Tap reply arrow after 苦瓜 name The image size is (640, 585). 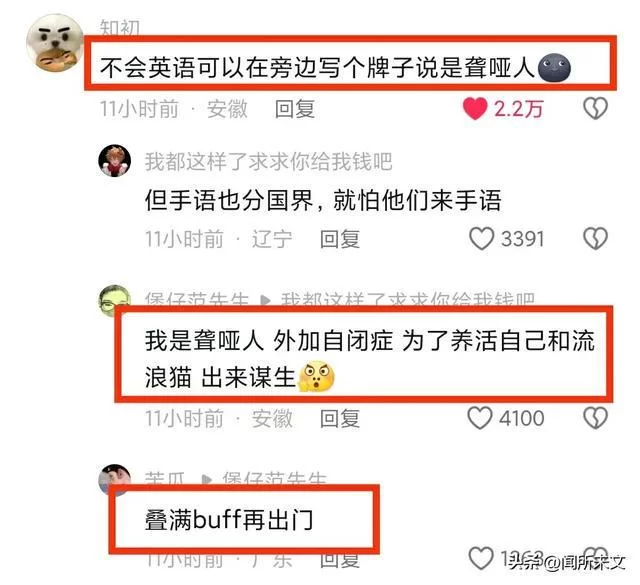tap(207, 479)
